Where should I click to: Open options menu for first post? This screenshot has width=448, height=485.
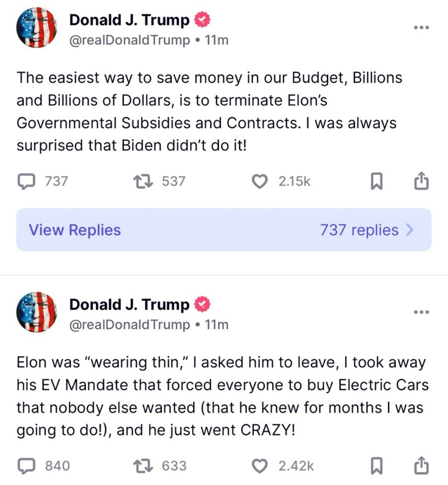(x=421, y=27)
